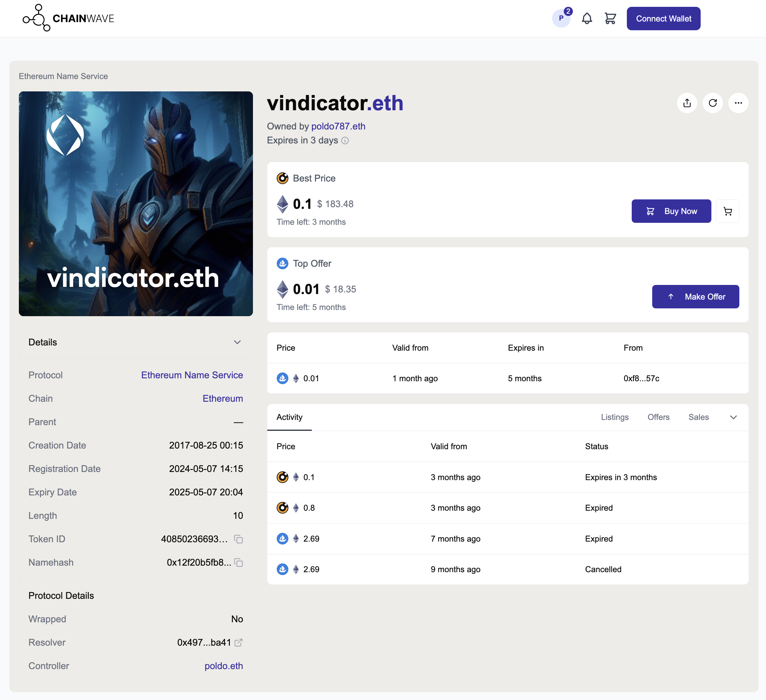Select the Activity tab
Screen dimensions: 766x700
[290, 417]
